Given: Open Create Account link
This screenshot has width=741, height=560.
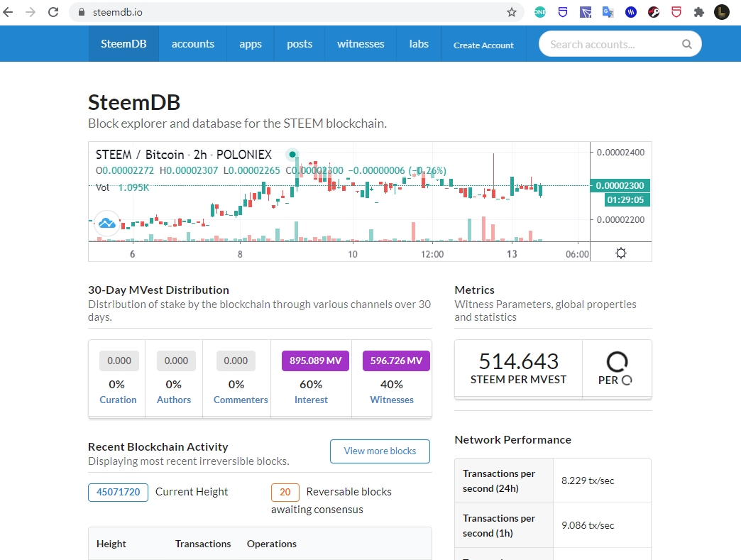Looking at the screenshot, I should point(483,45).
